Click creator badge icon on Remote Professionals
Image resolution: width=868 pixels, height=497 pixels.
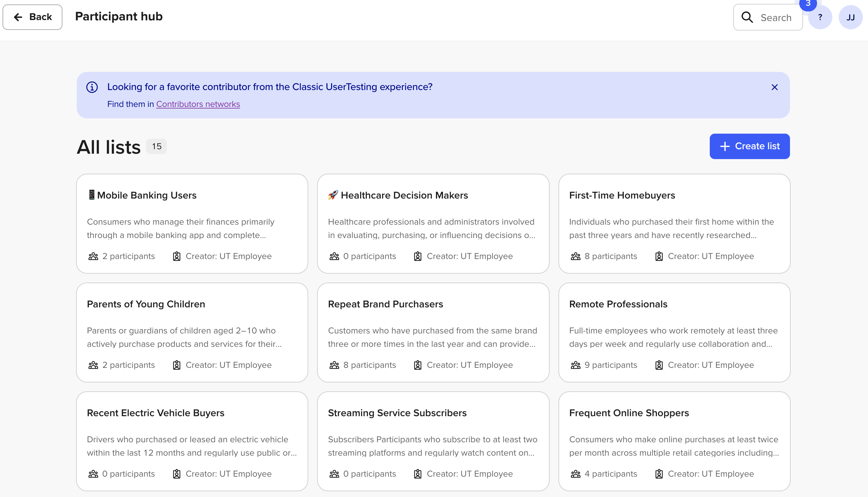click(x=658, y=365)
